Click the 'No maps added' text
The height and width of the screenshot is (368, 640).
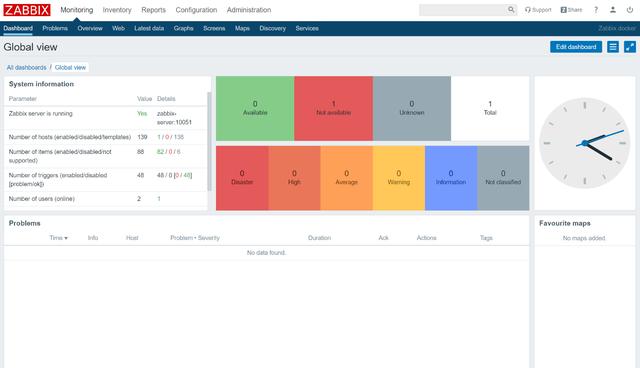584,238
